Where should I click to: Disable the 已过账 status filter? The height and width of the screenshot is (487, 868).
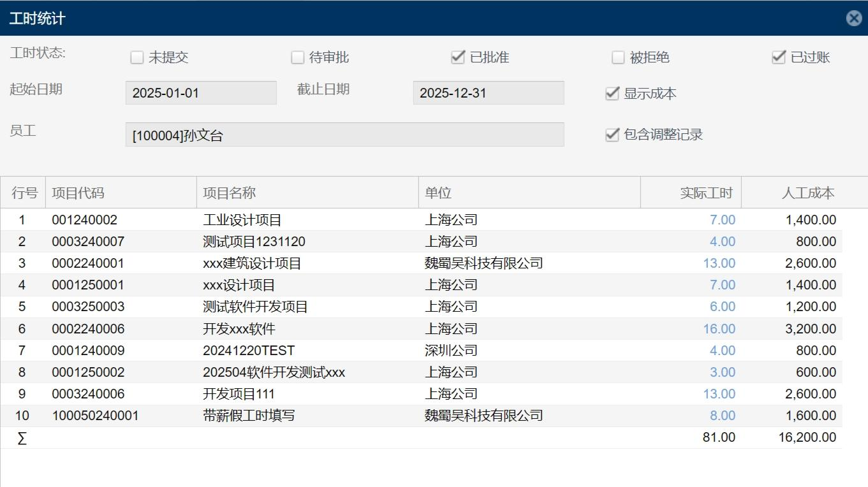(x=778, y=57)
